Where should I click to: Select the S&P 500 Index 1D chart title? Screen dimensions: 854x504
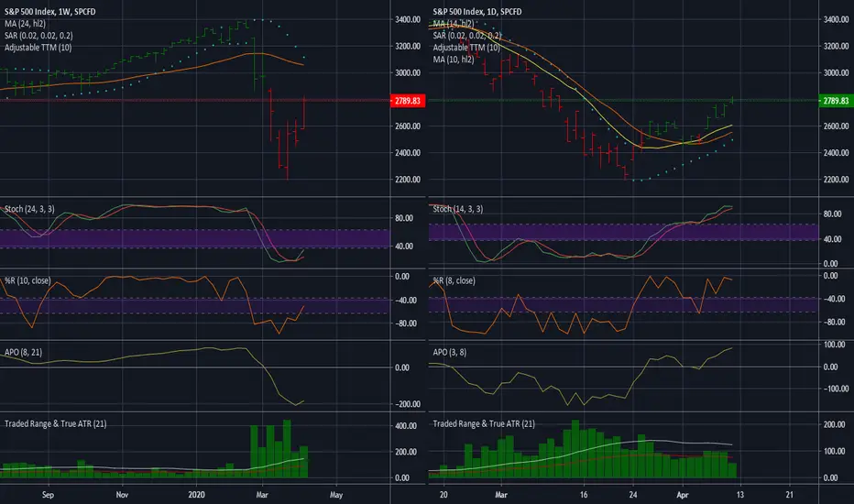(x=477, y=11)
